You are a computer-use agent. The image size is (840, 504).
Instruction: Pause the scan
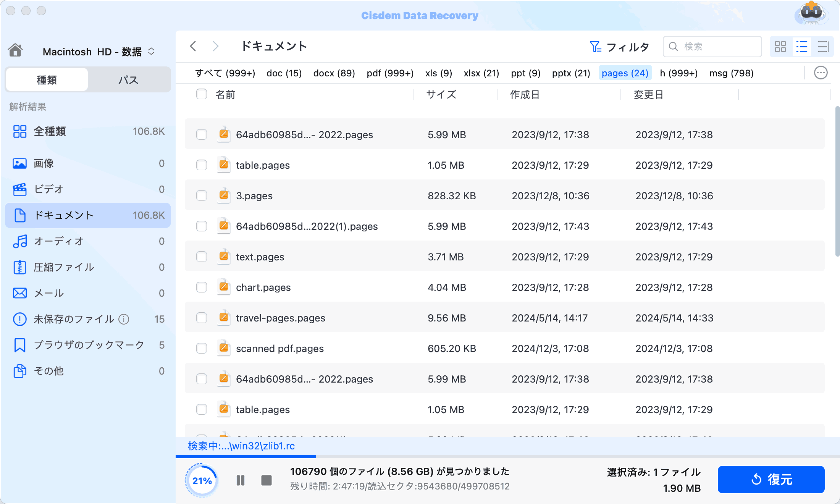pyautogui.click(x=241, y=480)
